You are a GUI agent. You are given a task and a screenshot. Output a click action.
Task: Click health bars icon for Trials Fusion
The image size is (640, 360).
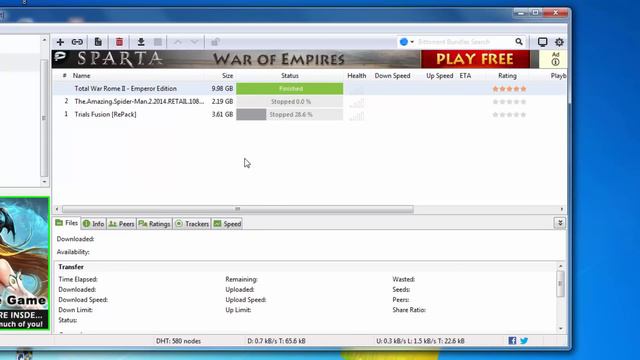pyautogui.click(x=357, y=116)
